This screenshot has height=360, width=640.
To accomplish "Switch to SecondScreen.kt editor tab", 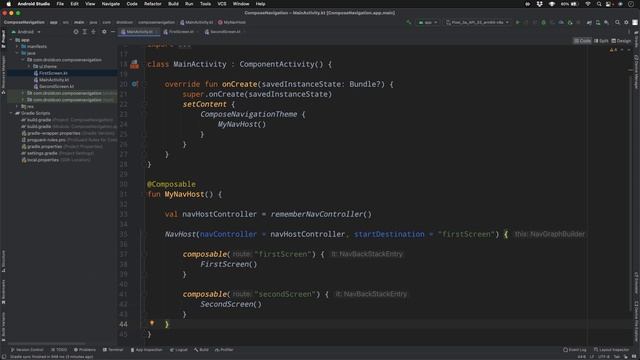I will [223, 31].
